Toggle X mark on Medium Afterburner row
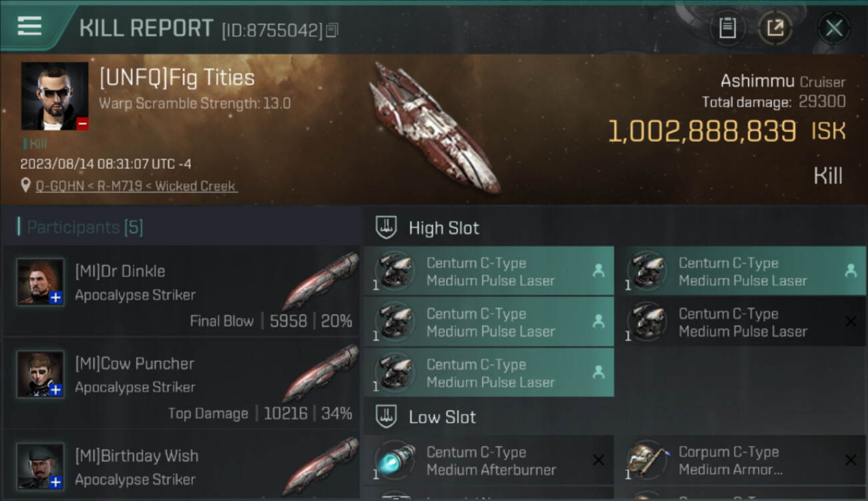The image size is (868, 501). pyautogui.click(x=598, y=460)
